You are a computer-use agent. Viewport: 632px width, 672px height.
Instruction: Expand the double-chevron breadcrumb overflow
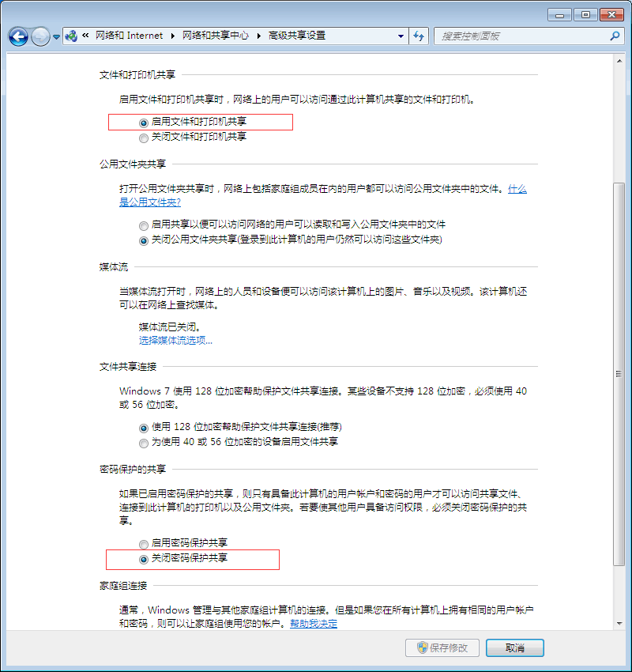click(85, 36)
